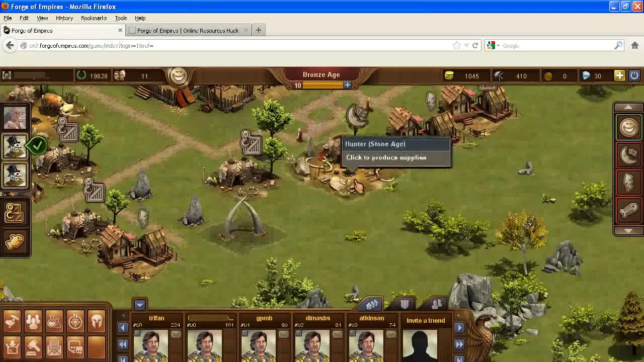
Task: Show previous player with single left arrow
Action: click(x=123, y=328)
